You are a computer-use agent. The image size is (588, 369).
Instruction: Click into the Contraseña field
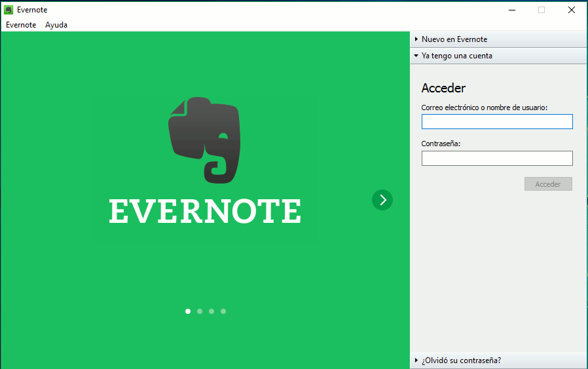[497, 158]
